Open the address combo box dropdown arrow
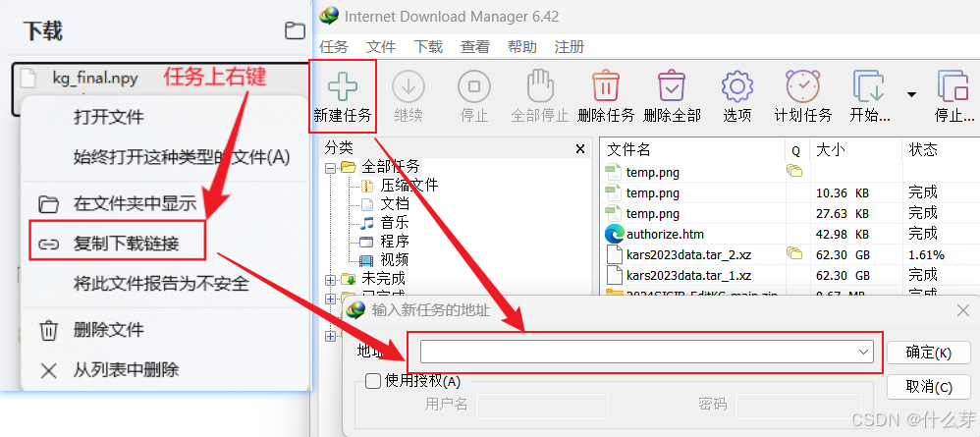This screenshot has height=437, width=980. (x=864, y=352)
